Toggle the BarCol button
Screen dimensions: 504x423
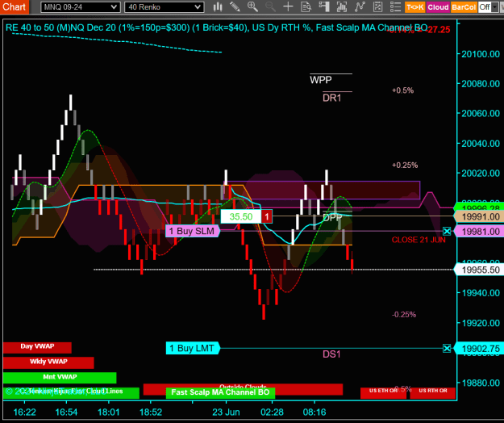(x=463, y=7)
